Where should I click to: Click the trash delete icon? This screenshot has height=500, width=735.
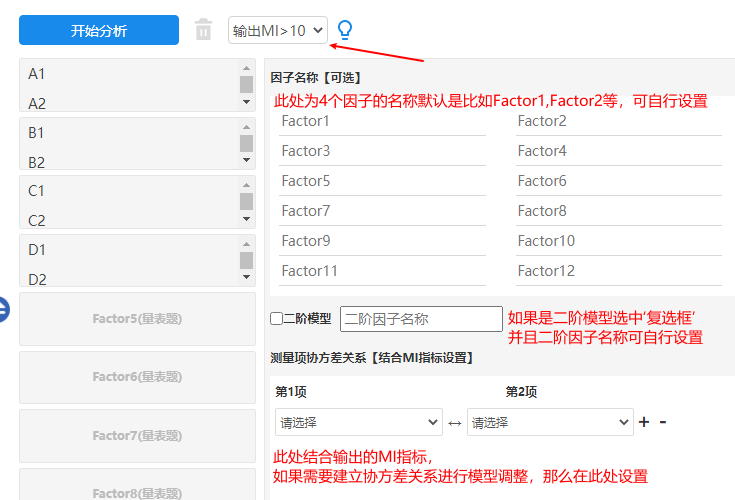point(203,30)
